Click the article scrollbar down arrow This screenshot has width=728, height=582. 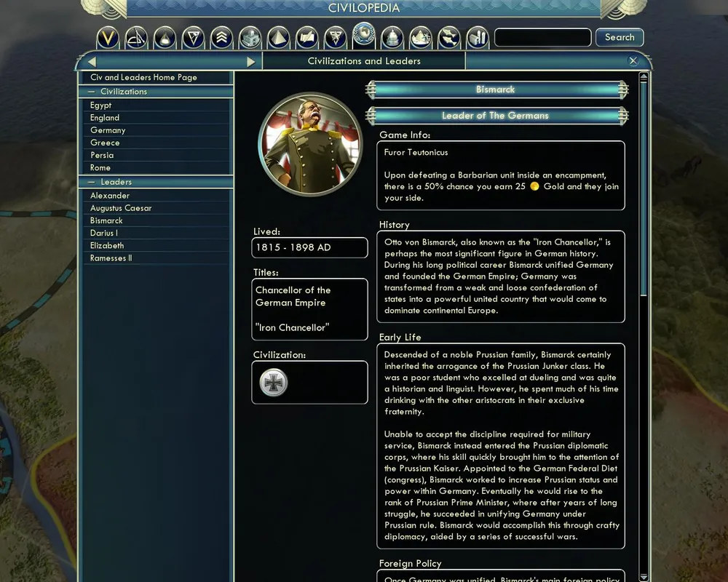pos(644,577)
